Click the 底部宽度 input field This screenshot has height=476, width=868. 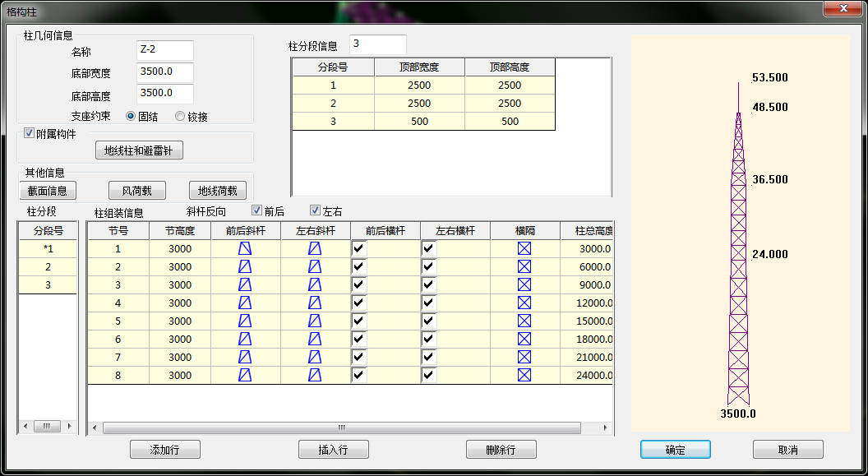pyautogui.click(x=164, y=72)
